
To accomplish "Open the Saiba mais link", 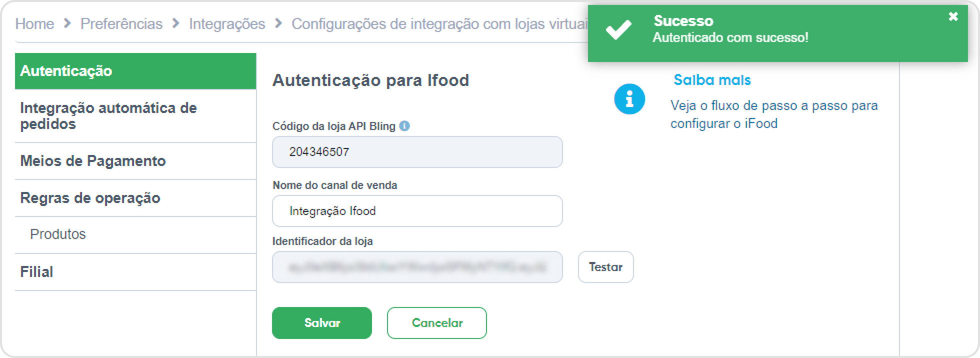I will coord(712,80).
